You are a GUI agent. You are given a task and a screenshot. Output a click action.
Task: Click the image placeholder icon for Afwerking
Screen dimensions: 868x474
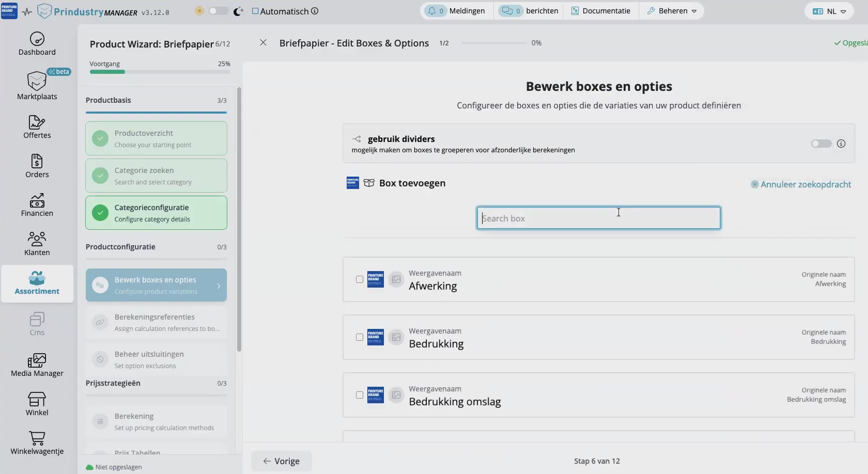point(396,279)
